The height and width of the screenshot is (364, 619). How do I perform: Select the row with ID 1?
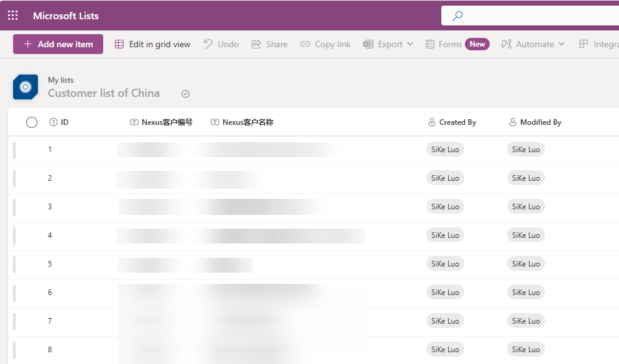pyautogui.click(x=313, y=150)
